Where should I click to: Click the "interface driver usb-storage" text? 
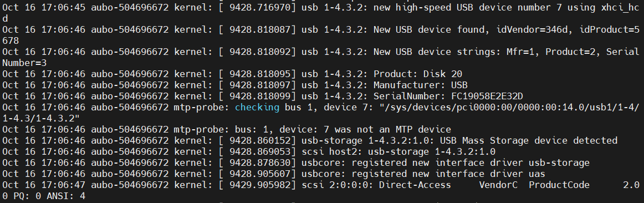click(x=512, y=163)
